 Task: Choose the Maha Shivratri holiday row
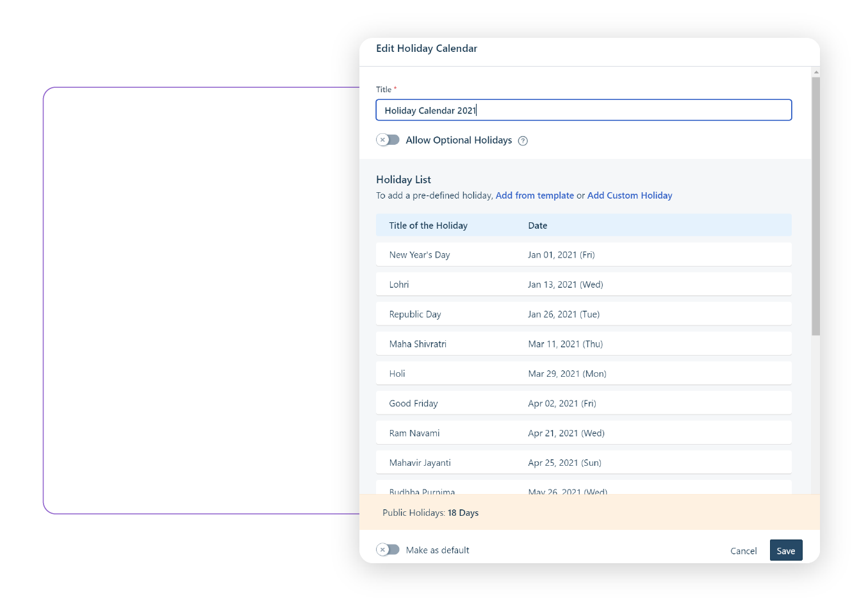click(x=583, y=344)
